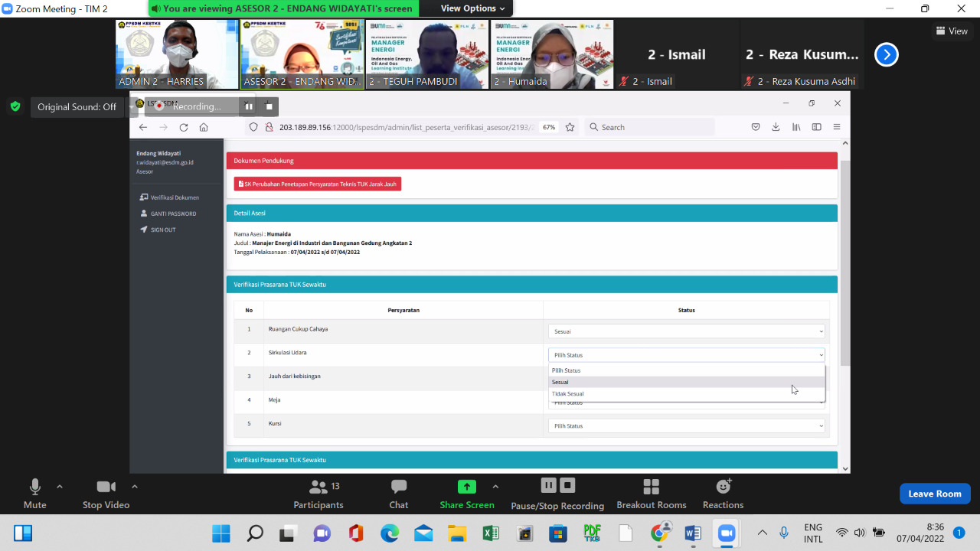The width and height of the screenshot is (980, 551).
Task: Open browser library icon
Action: [x=796, y=127]
